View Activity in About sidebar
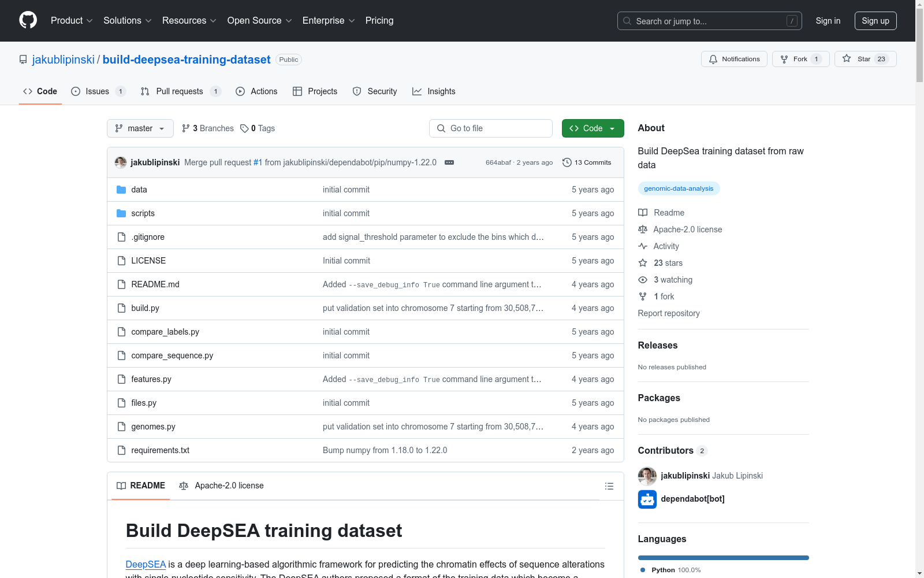The height and width of the screenshot is (578, 924). [x=659, y=246]
